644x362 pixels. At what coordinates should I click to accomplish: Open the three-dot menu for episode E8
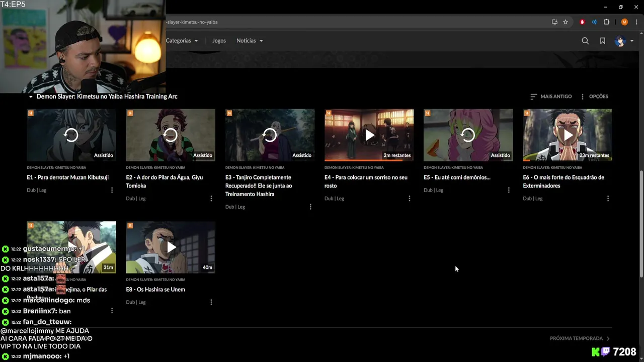(211, 302)
